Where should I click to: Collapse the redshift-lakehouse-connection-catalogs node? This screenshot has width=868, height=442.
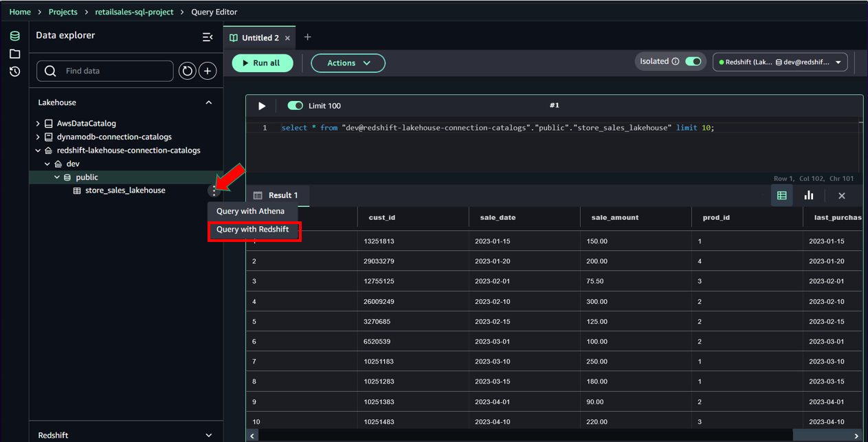click(38, 151)
